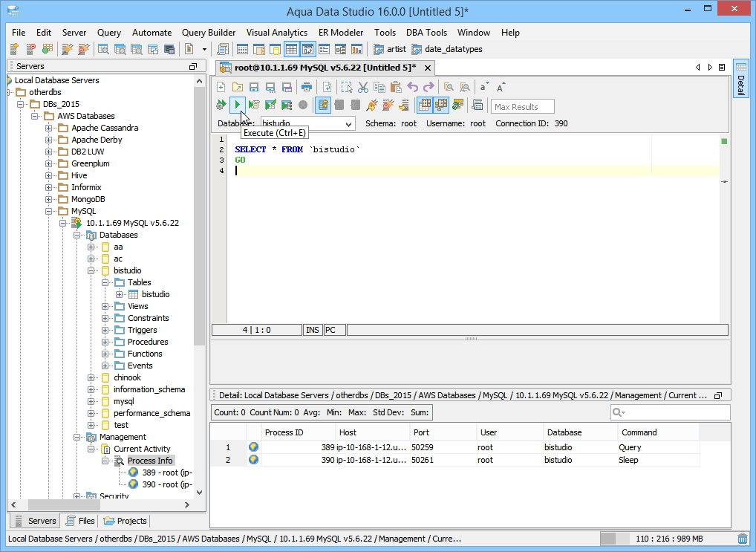Viewport: 756px width, 552px height.
Task: Switch to the Files tab
Action: pyautogui.click(x=80, y=521)
